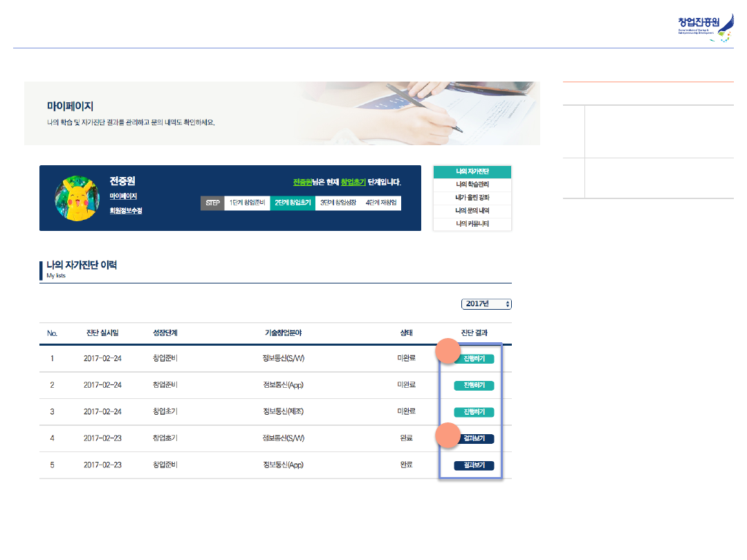The image size is (747, 560).
Task: Open the 나의 학습관리 side menu item
Action: [472, 185]
